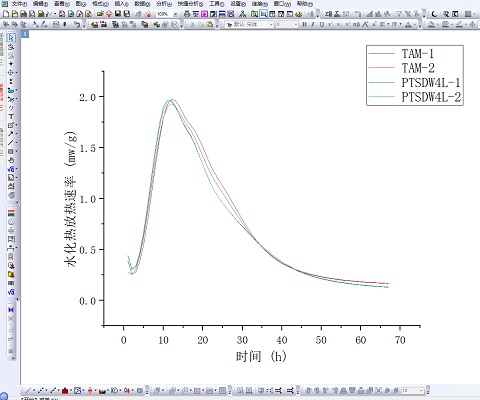Image resolution: width=480 pixels, height=400 pixels.
Task: Toggle Bold text formatting
Action: click(x=304, y=24)
